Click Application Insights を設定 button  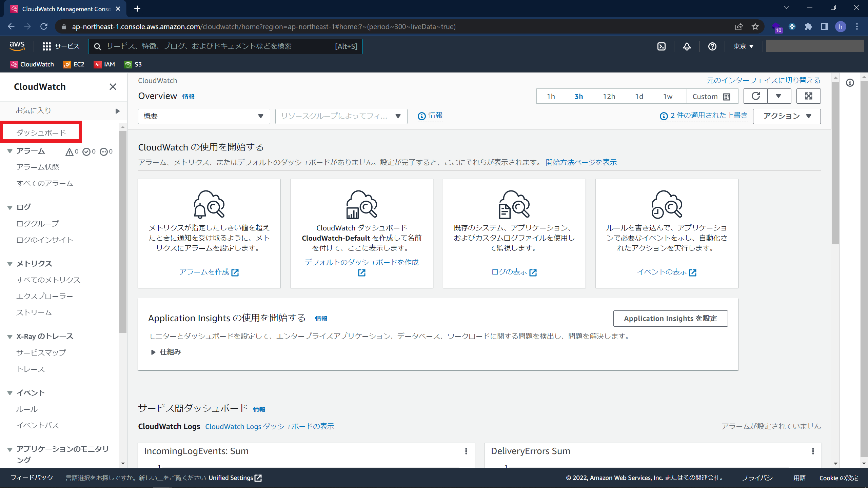(x=670, y=319)
